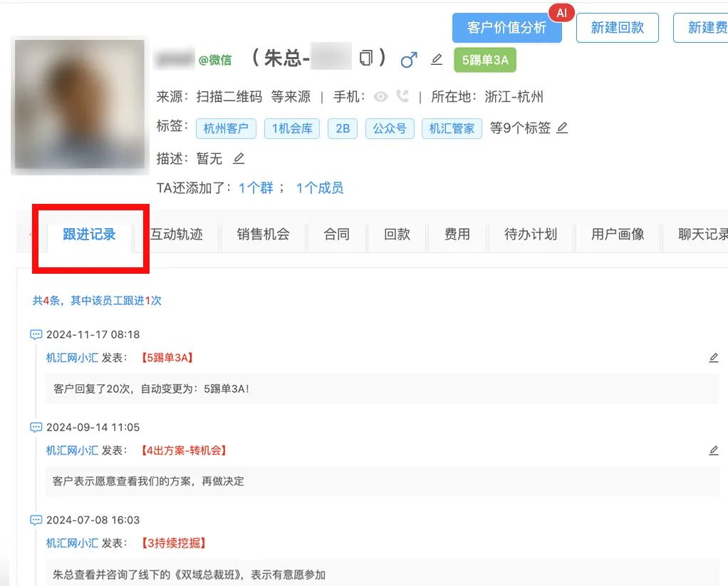728x586 pixels.
Task: Click the green 5踢单3A stage badge
Action: point(484,60)
